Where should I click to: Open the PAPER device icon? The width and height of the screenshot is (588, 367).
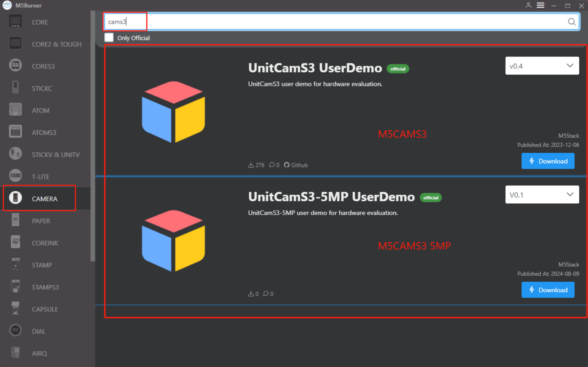15,220
